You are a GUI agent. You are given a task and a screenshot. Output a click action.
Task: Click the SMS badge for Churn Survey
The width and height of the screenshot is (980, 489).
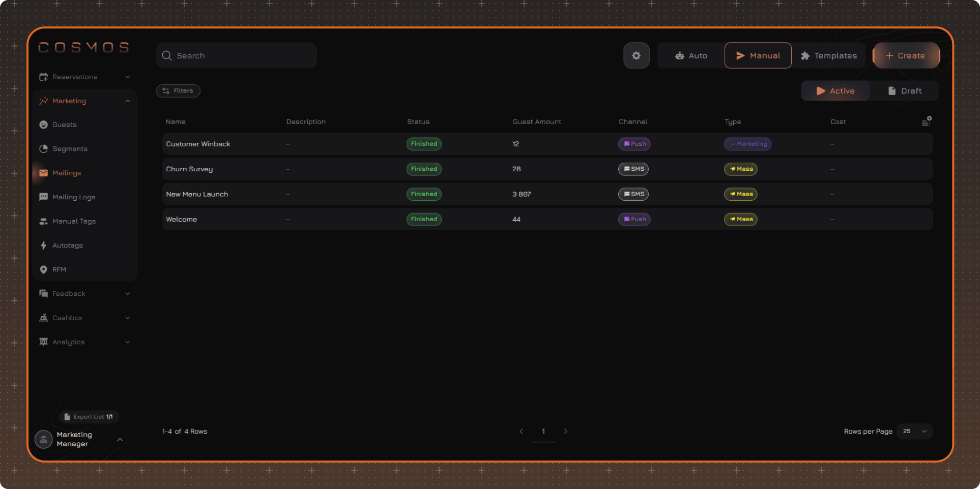pyautogui.click(x=633, y=169)
